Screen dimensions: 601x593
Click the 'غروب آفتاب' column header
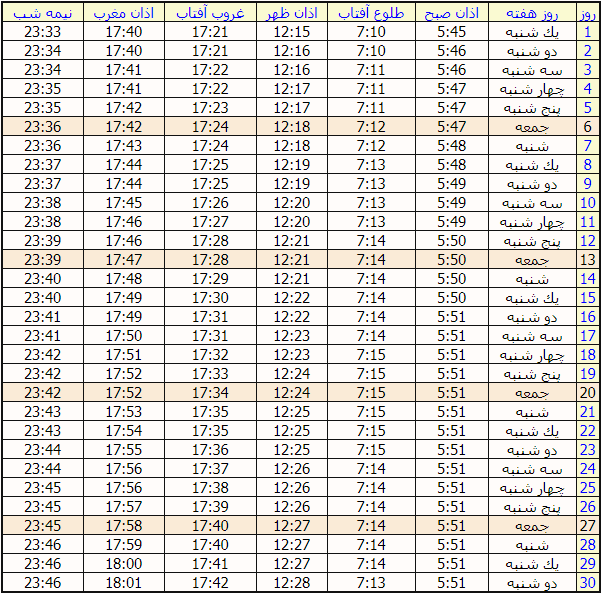click(210, 14)
